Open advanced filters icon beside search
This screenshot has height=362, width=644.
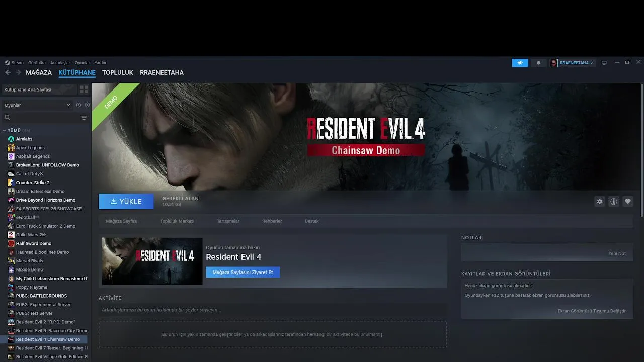click(x=84, y=118)
